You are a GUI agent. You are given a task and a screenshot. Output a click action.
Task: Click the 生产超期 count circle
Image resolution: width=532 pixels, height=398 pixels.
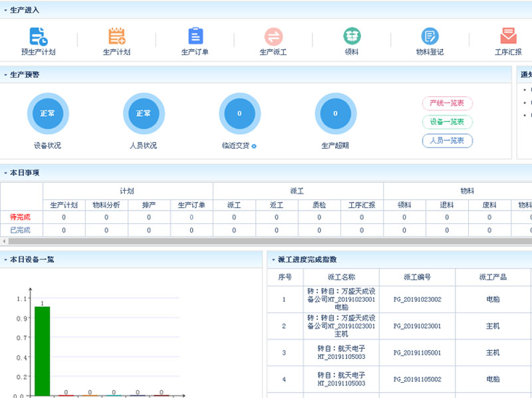(x=335, y=114)
